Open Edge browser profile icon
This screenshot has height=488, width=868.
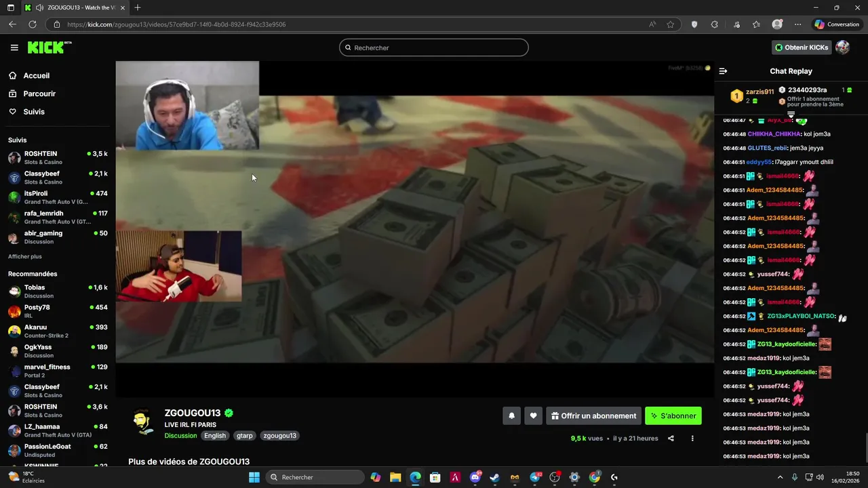point(777,24)
